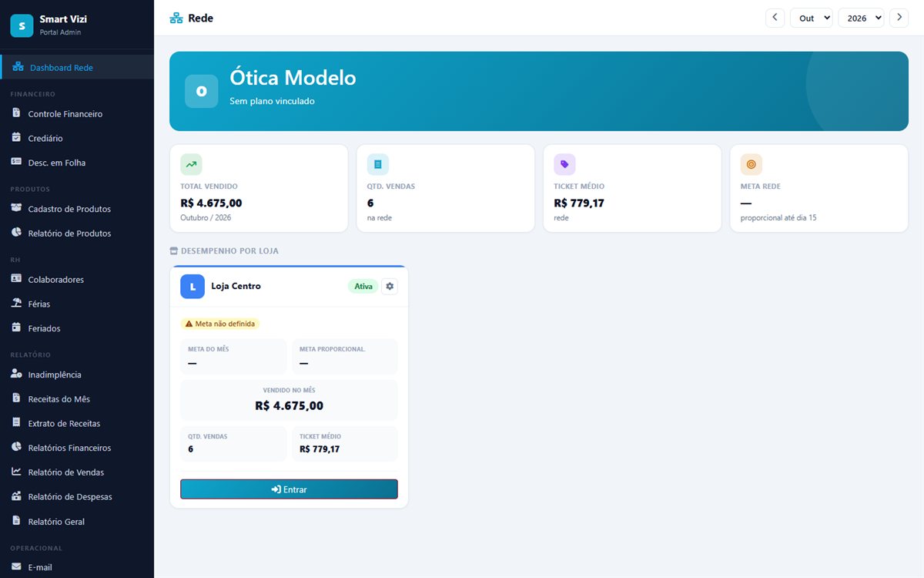Click the Feriados calendar icon
The image size is (924, 578).
tap(16, 328)
